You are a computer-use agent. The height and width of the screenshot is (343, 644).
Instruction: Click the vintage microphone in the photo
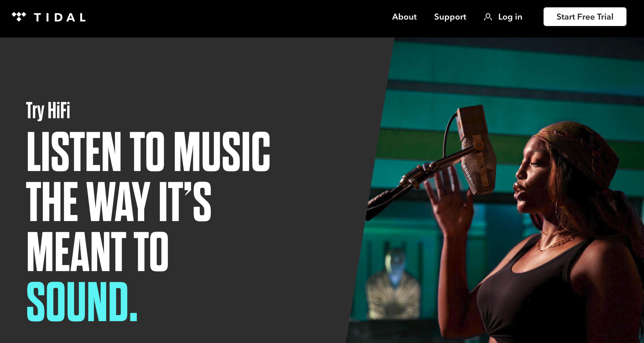click(x=477, y=149)
